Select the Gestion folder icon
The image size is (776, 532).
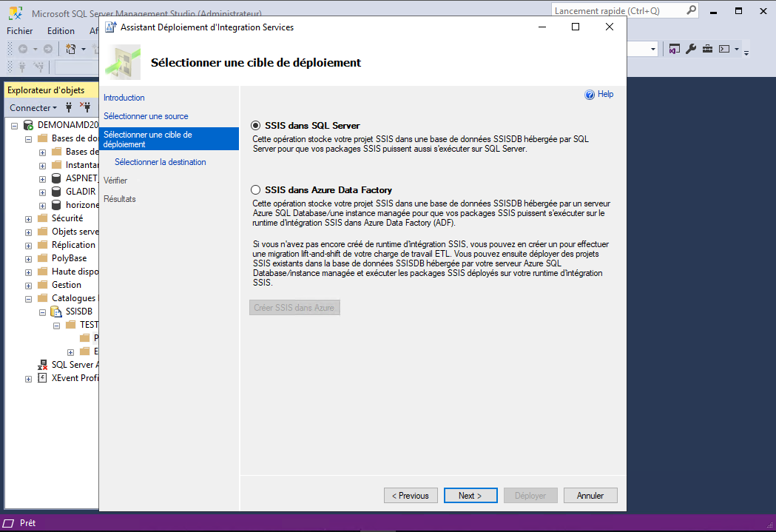coord(43,285)
